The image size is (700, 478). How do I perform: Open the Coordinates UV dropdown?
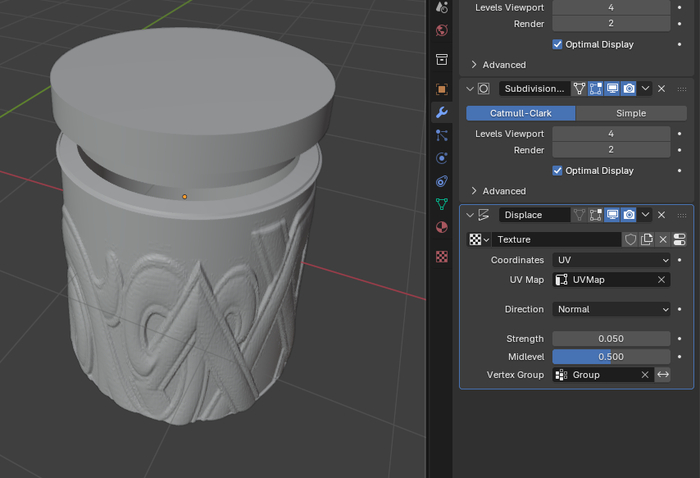611,260
